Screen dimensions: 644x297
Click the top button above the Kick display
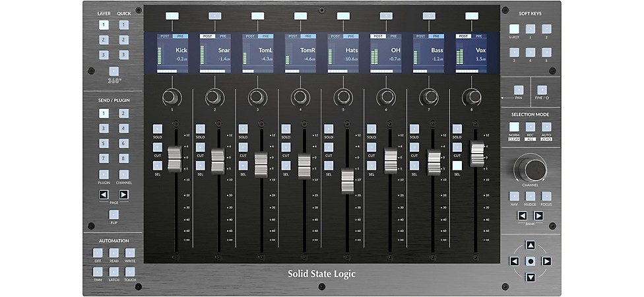tap(172, 16)
